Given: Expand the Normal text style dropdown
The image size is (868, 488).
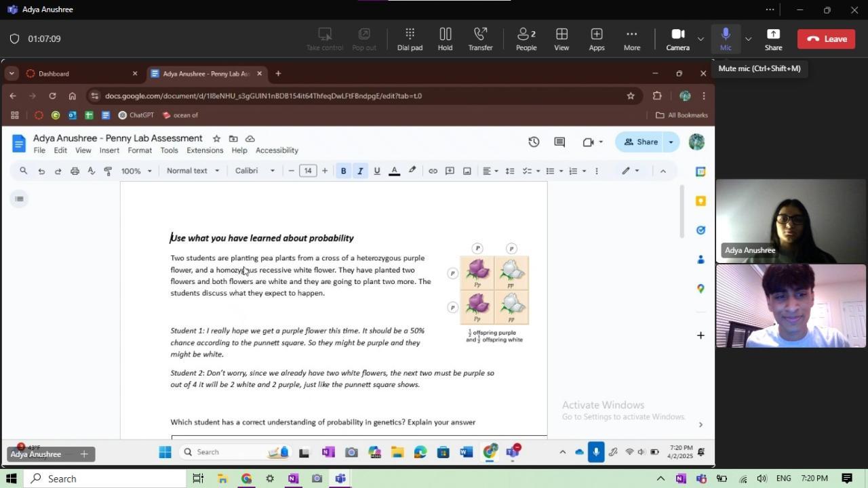Looking at the screenshot, I should click(193, 171).
